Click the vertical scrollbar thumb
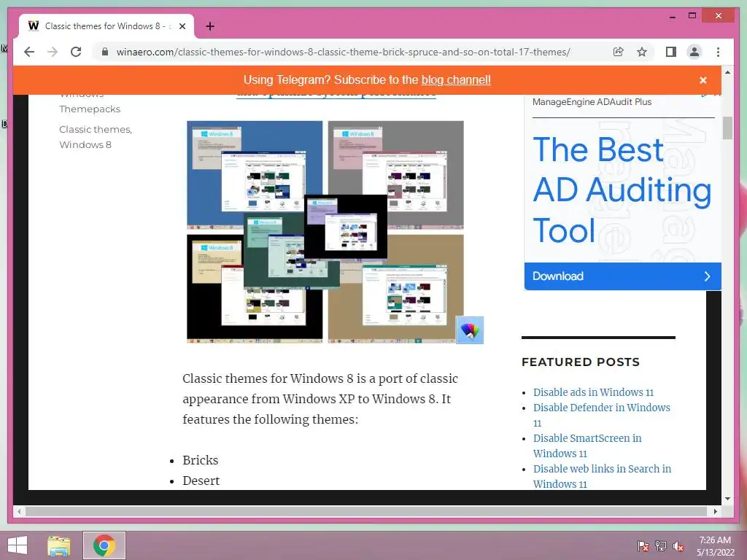The width and height of the screenshot is (747, 560). (727, 128)
